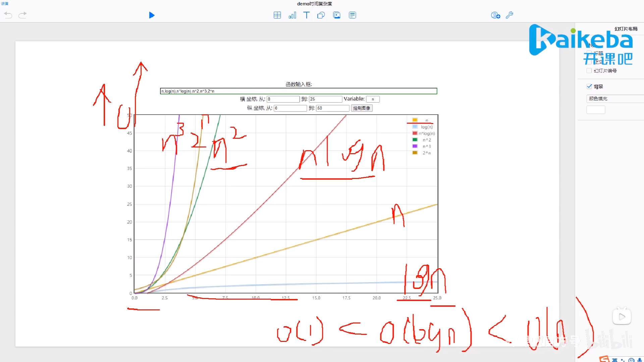Screen dimensions: 644x362
Task: Insert a table using the table icon
Action: coord(277,15)
